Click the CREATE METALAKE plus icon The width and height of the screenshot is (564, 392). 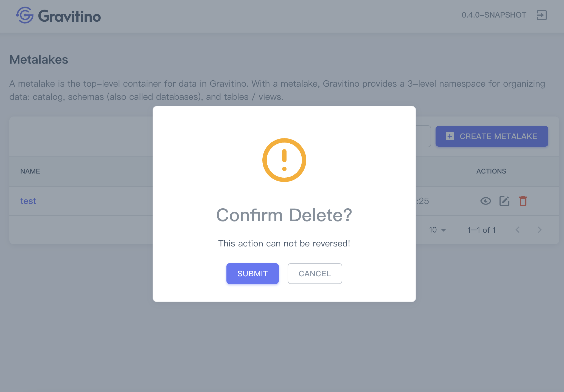pyautogui.click(x=450, y=136)
